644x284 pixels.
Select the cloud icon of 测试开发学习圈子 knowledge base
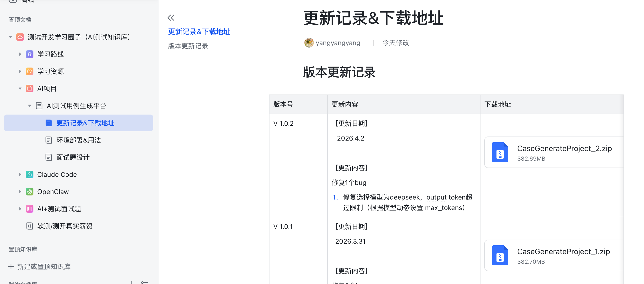click(20, 37)
